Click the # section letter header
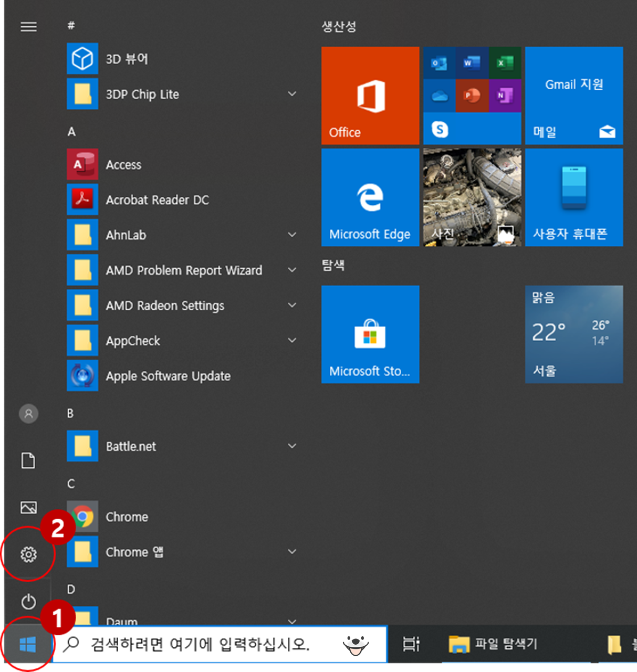Image resolution: width=637 pixels, height=672 pixels. 71,25
